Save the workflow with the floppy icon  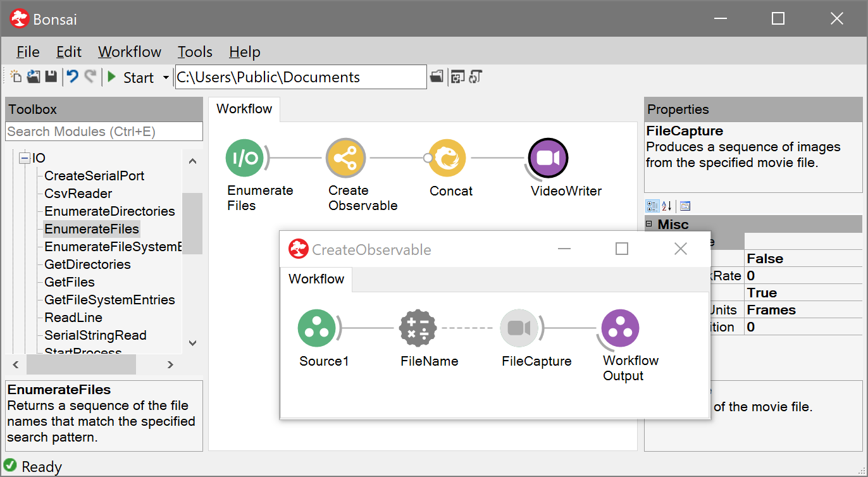click(51, 77)
